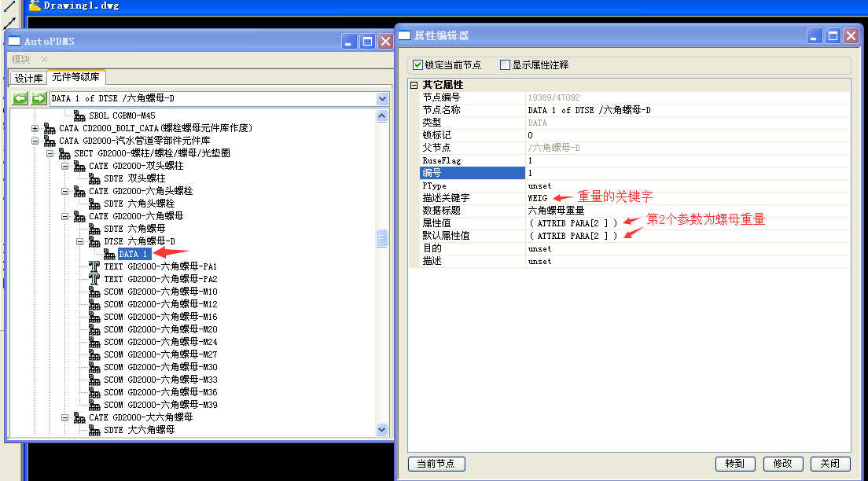Expand the CATA CD2000_BOLT_CATA node
The width and height of the screenshot is (868, 481).
tap(35, 128)
